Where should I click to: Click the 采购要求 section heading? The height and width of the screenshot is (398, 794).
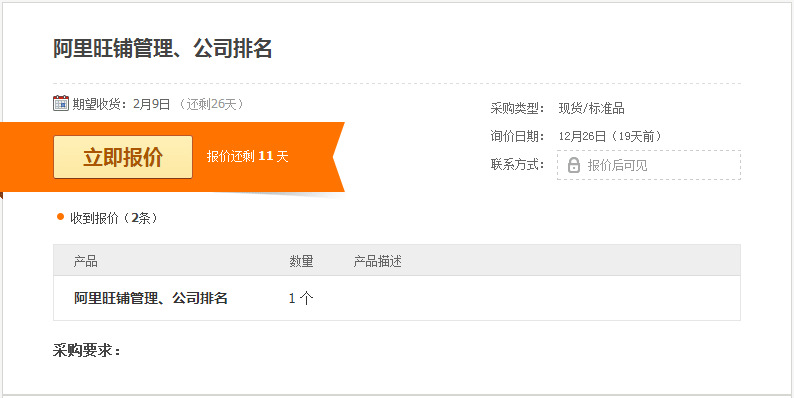click(x=87, y=350)
